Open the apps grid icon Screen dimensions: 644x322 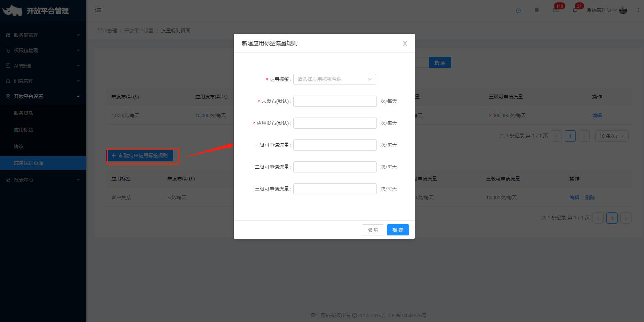[x=537, y=10]
